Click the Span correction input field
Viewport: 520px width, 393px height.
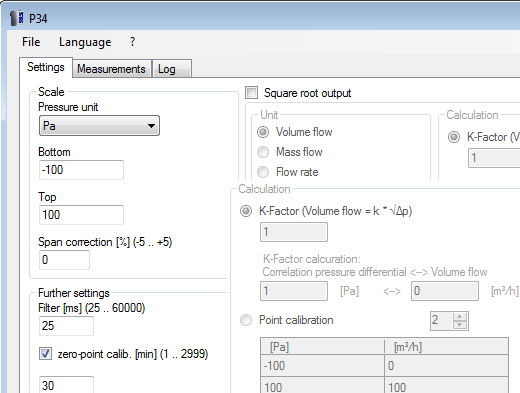click(64, 260)
